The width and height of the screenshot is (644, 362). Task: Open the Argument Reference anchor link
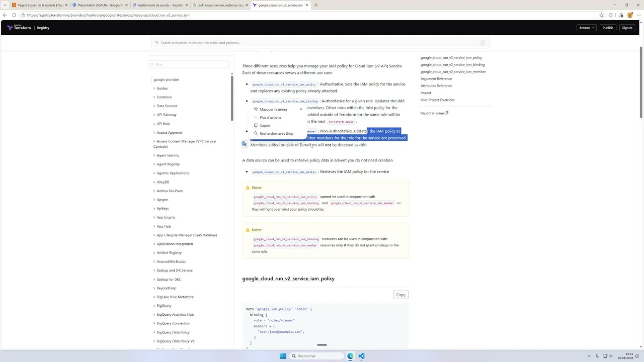tap(436, 78)
